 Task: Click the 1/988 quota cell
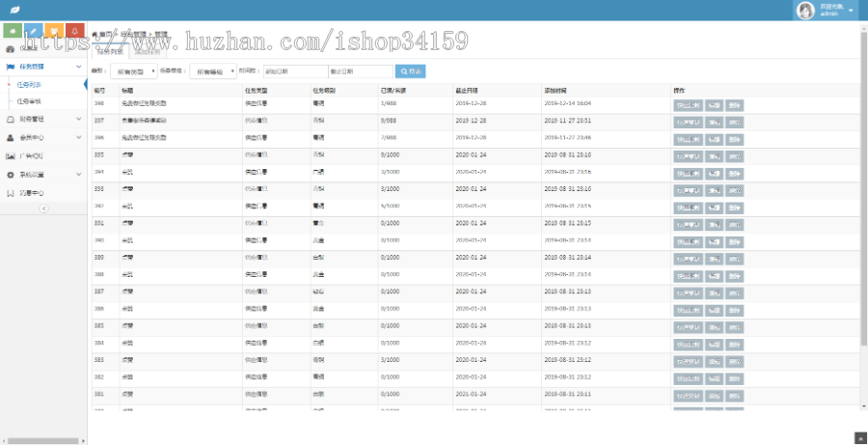coord(388,103)
